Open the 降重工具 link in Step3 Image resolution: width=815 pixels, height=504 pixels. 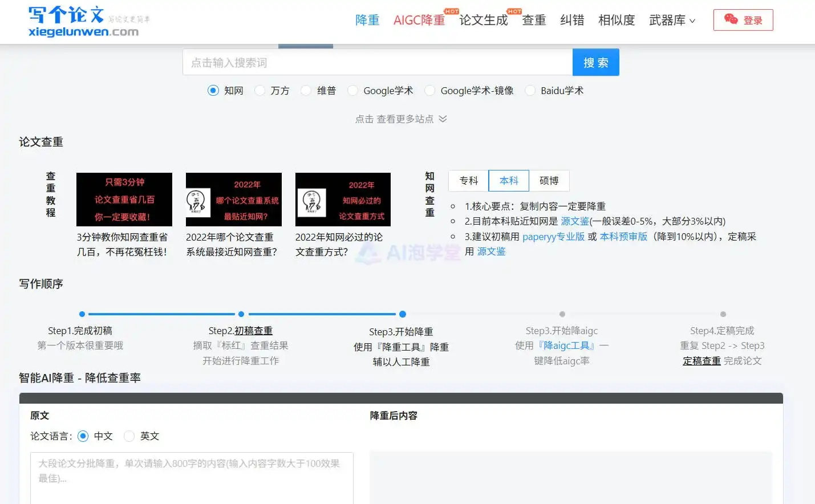pos(401,347)
